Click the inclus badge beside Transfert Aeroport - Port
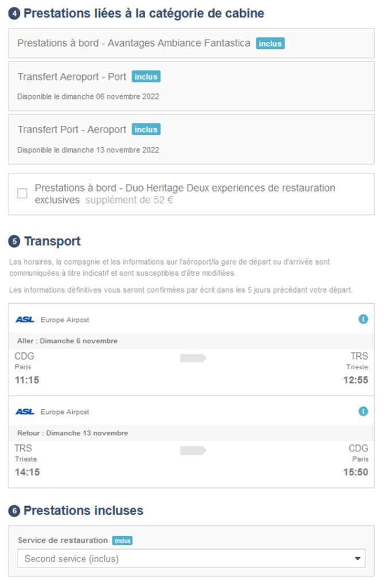This screenshot has width=385, height=588. click(x=146, y=77)
